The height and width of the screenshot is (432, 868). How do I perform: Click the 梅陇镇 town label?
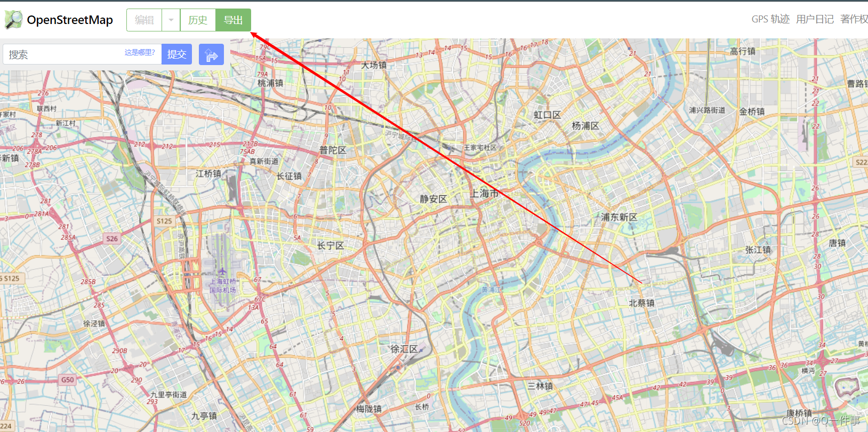(369, 409)
